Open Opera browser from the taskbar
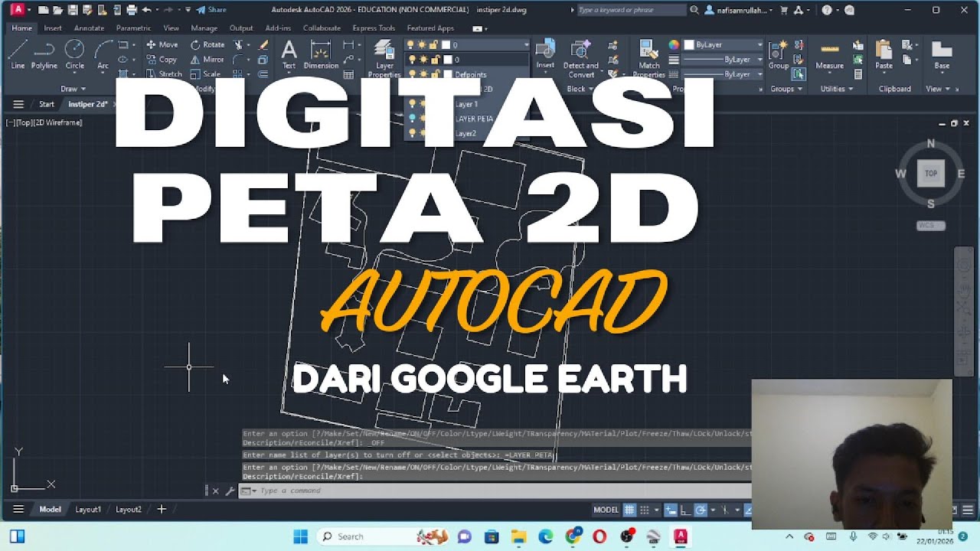The width and height of the screenshot is (980, 551). click(599, 536)
